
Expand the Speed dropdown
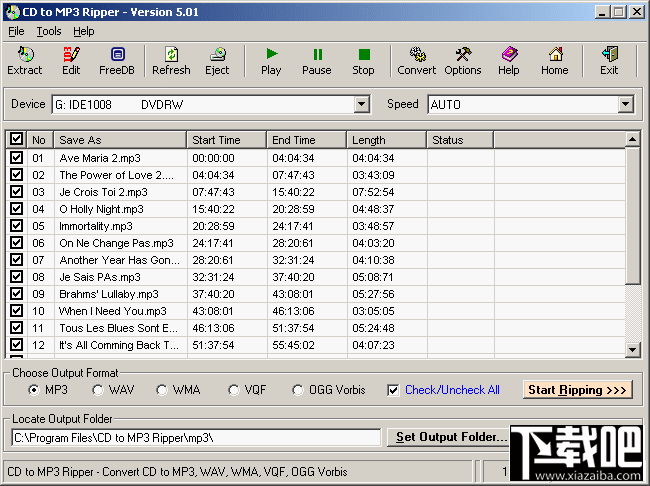click(x=626, y=104)
